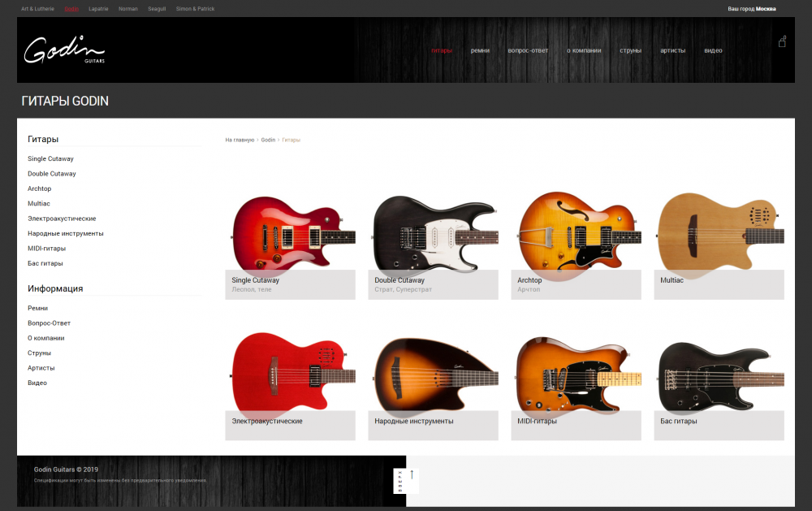Change city by clicking Москва
812x511 pixels.
coord(766,9)
